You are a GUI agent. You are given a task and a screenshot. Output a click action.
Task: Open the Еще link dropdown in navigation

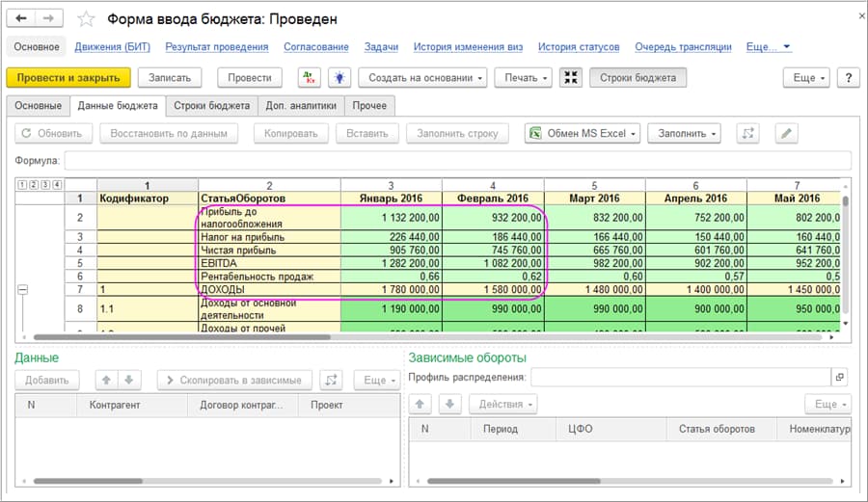tap(768, 47)
